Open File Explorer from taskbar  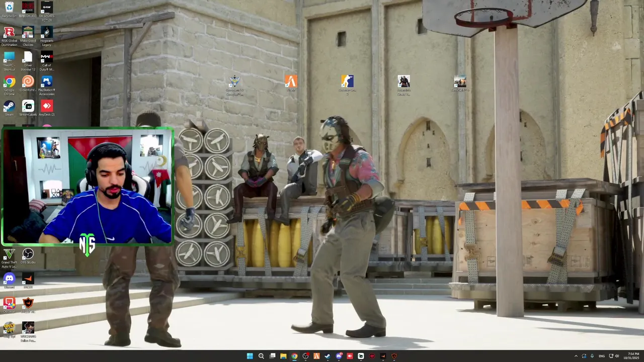(x=283, y=356)
